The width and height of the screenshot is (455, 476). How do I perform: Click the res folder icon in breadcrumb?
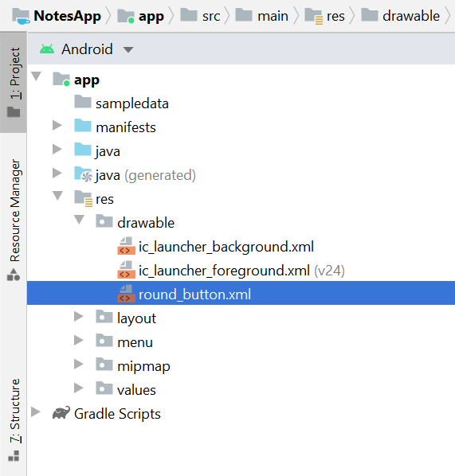(314, 16)
